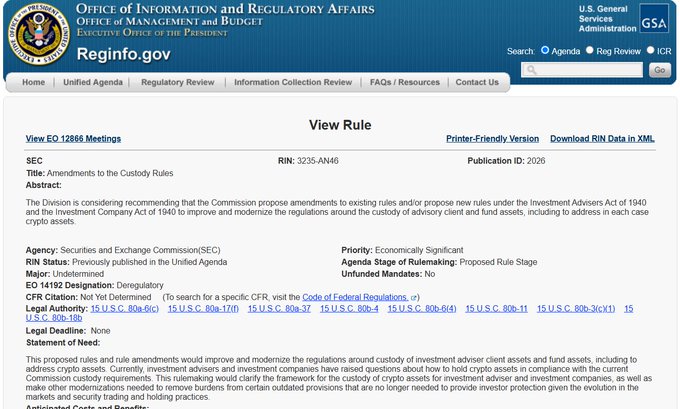The width and height of the screenshot is (680, 409).
Task: Click the CFR Citation Not Yet Determined text
Action: [x=88, y=298]
